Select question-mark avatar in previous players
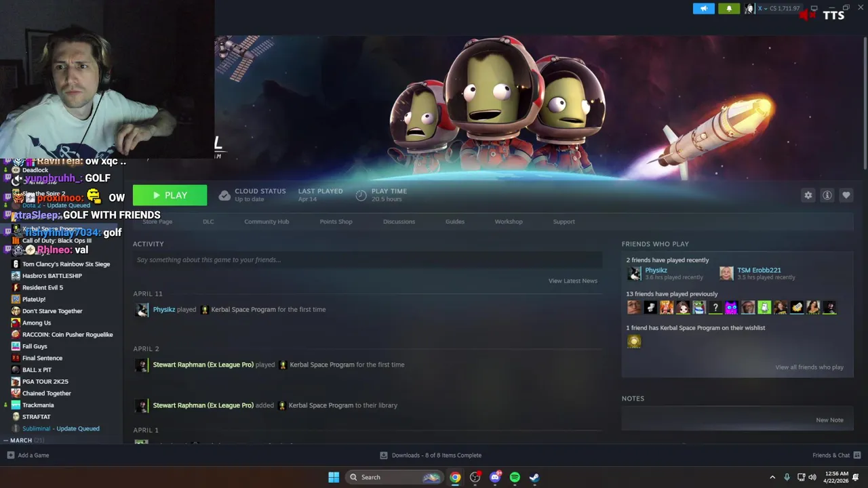The image size is (868, 488). point(715,308)
